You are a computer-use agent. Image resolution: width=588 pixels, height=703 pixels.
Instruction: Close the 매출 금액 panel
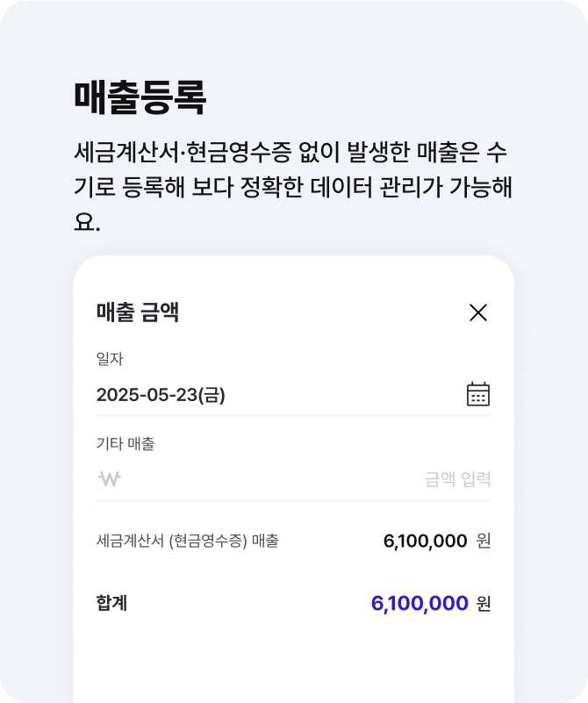click(478, 312)
